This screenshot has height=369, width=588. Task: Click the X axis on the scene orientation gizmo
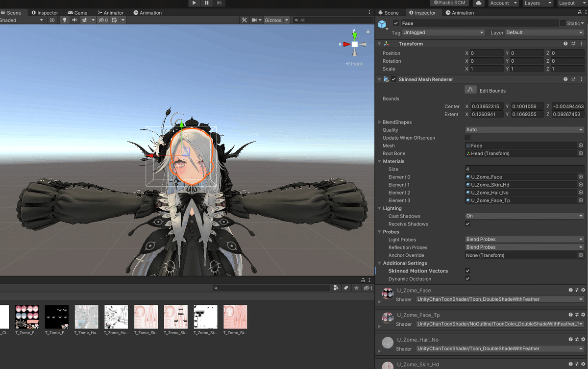click(x=346, y=44)
